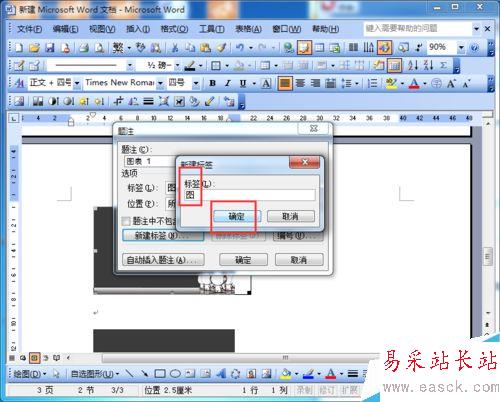
Task: Click the Columns icon
Action: pyautogui.click(x=353, y=48)
